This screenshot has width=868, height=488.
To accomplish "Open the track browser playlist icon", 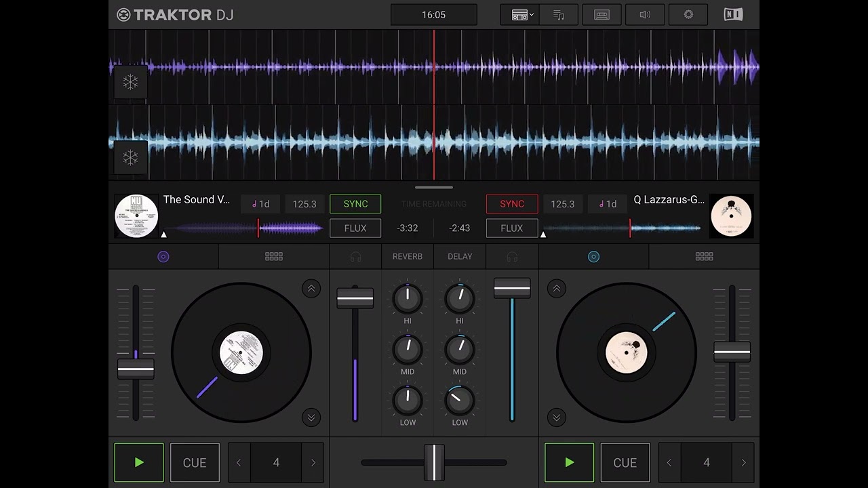I will tap(559, 15).
